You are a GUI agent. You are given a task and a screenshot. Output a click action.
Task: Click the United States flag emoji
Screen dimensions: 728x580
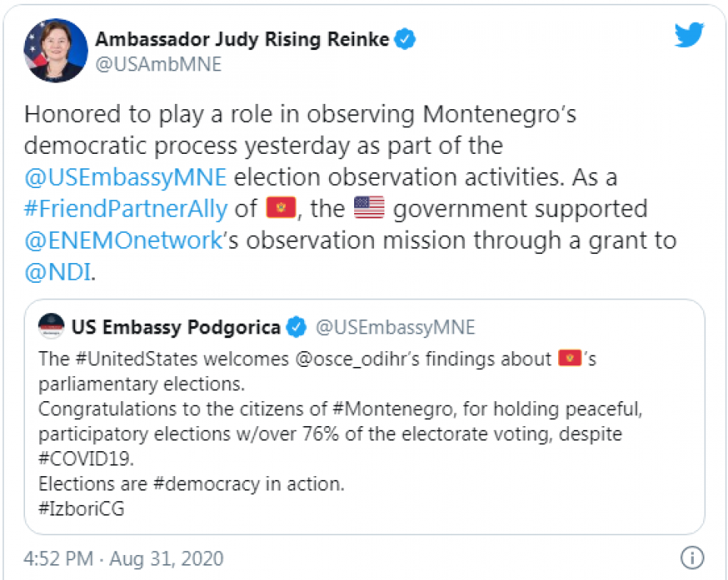(369, 208)
